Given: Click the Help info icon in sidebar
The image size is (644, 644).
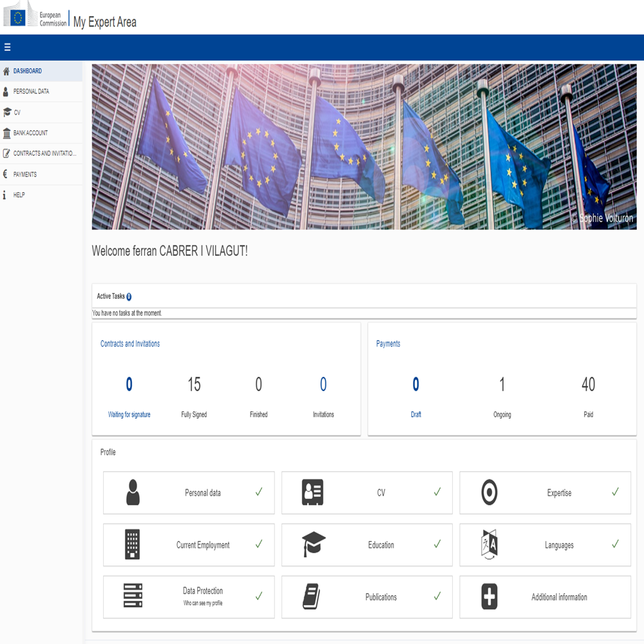Looking at the screenshot, I should (6, 195).
